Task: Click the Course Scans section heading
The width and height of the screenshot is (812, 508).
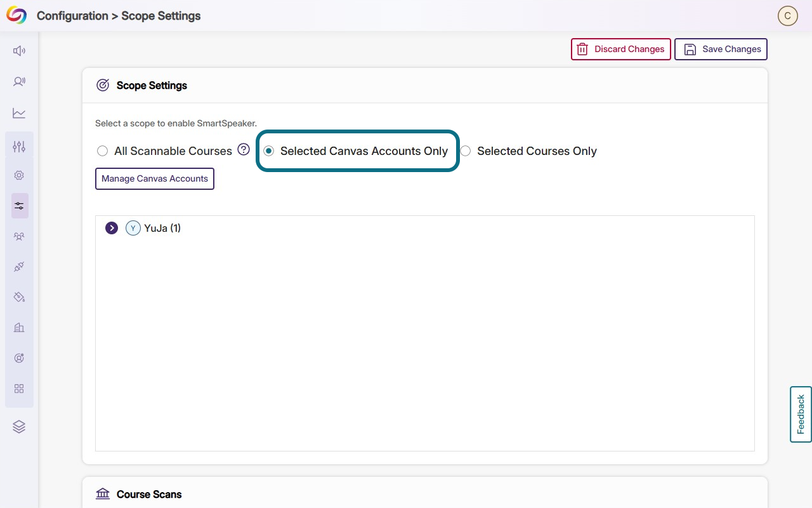Action: click(149, 494)
